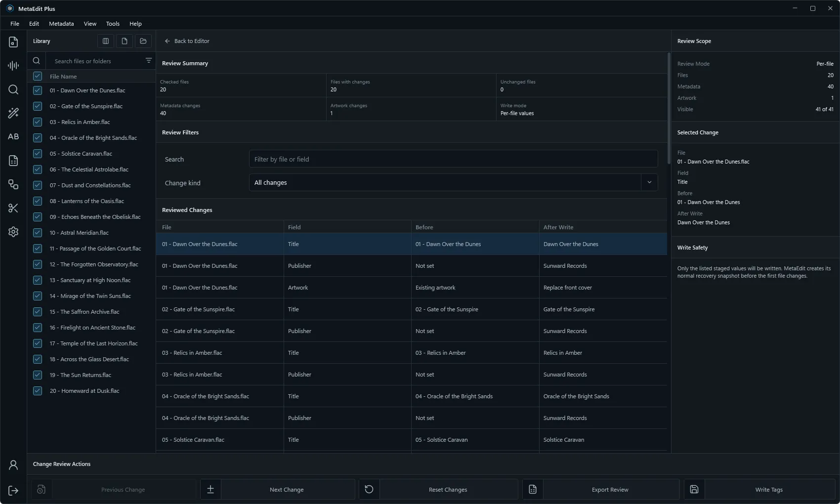
Task: Open the magic wand auto-tag tool
Action: coord(13,113)
